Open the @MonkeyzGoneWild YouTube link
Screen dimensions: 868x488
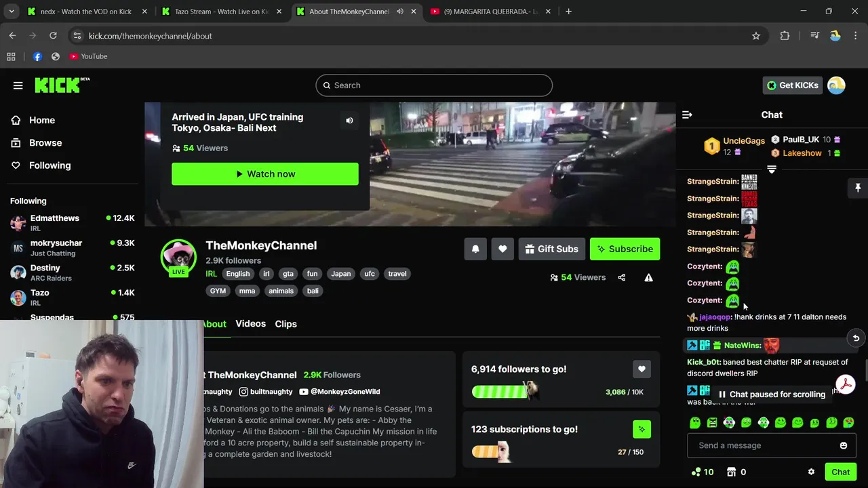340,392
